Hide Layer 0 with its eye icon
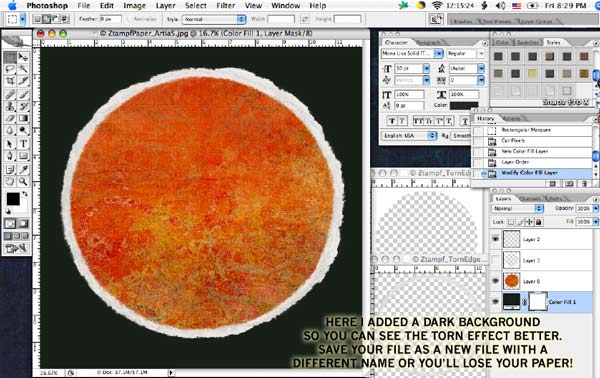600x378 pixels. [x=496, y=281]
